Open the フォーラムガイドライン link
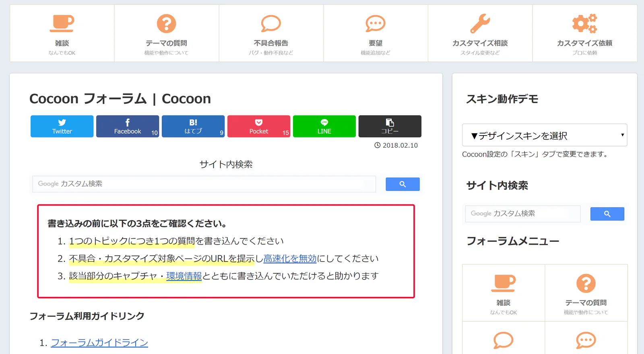Viewport: 644px width, 354px height. (99, 343)
